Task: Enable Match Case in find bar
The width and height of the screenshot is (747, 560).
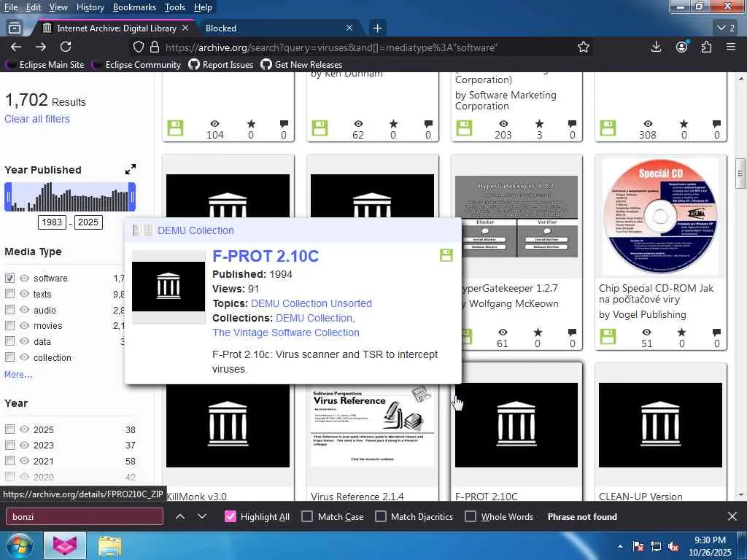Action: 307,516
